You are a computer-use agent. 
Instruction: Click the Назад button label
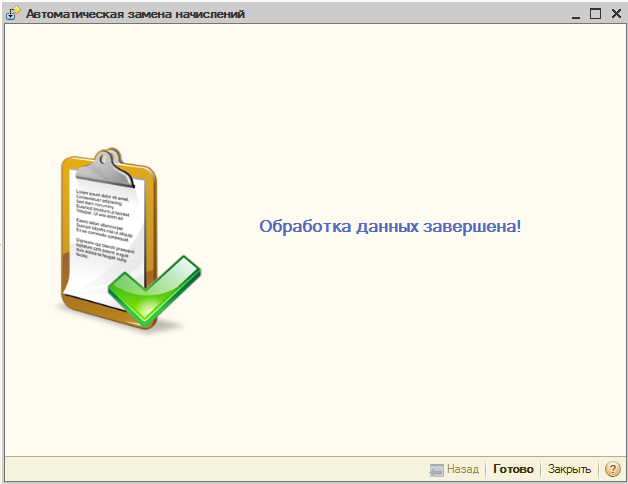[x=462, y=469]
